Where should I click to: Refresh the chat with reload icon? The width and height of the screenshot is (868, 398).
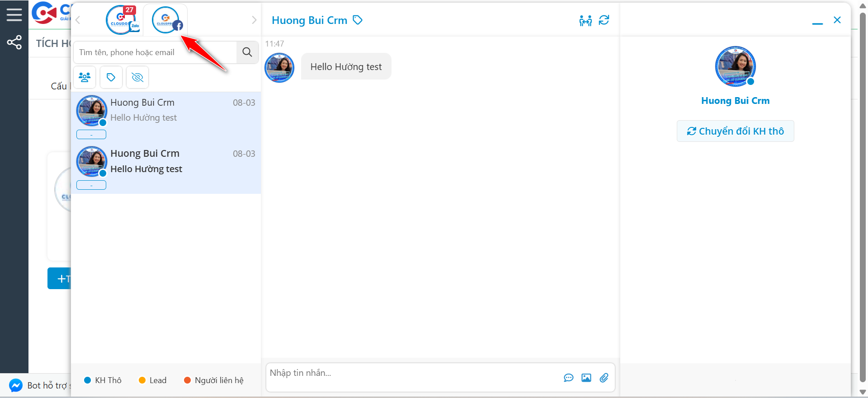point(604,20)
